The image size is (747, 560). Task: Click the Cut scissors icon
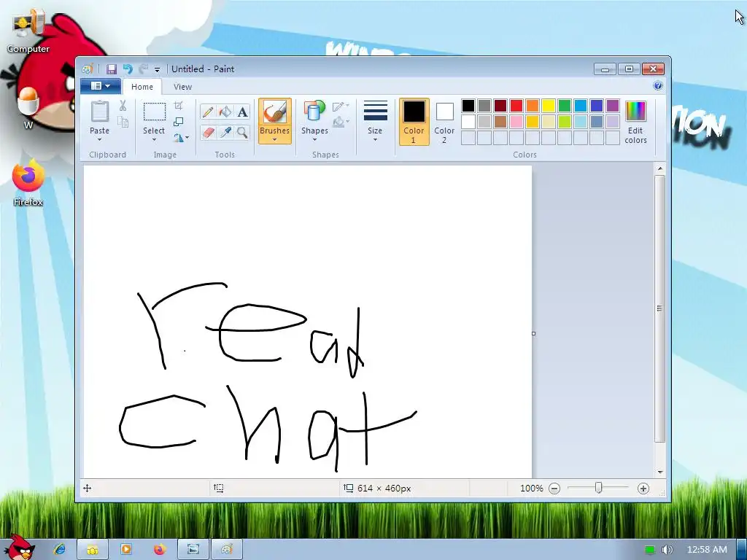coord(123,106)
